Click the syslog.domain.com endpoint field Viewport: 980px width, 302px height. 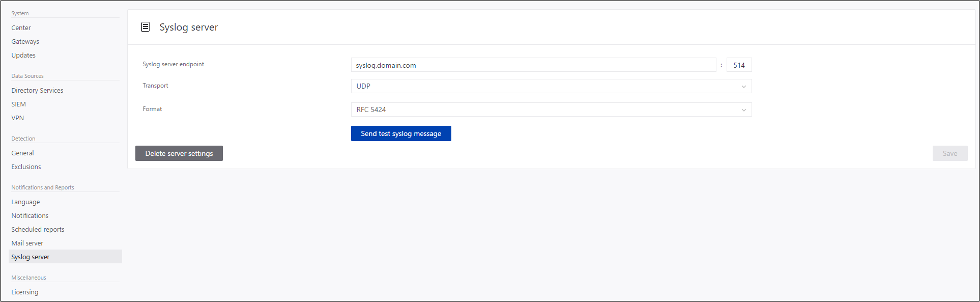click(x=533, y=65)
